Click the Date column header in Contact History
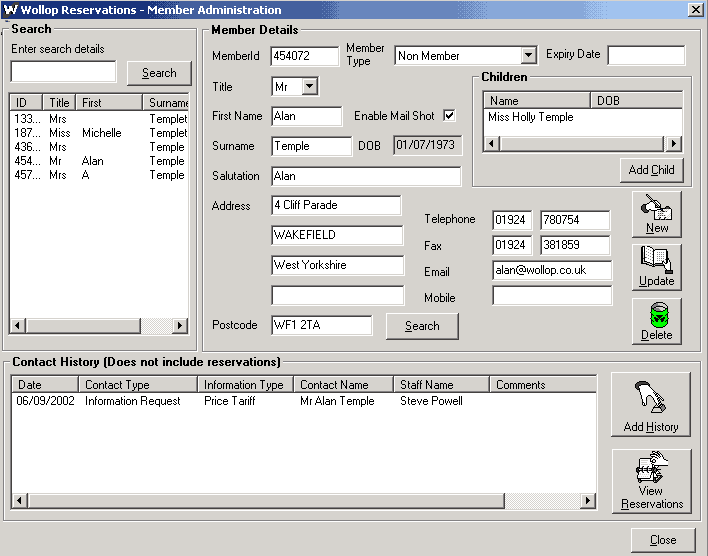708x556 pixels. pos(45,384)
